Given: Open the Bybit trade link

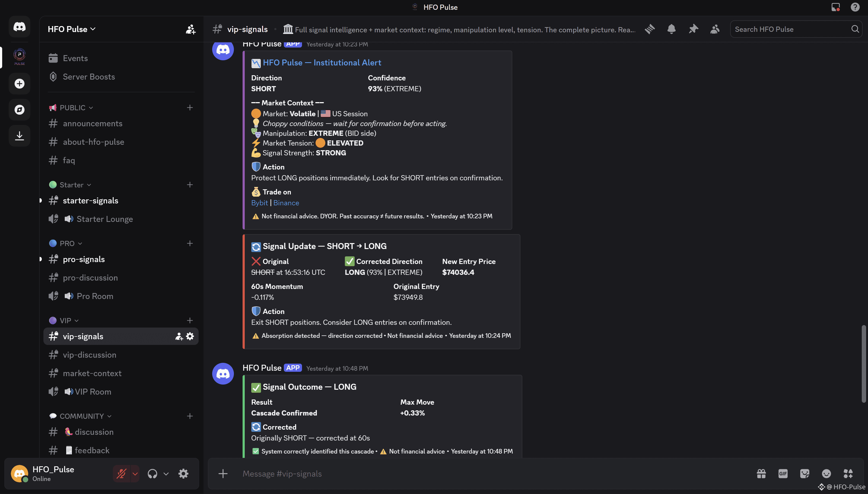Looking at the screenshot, I should 259,203.
